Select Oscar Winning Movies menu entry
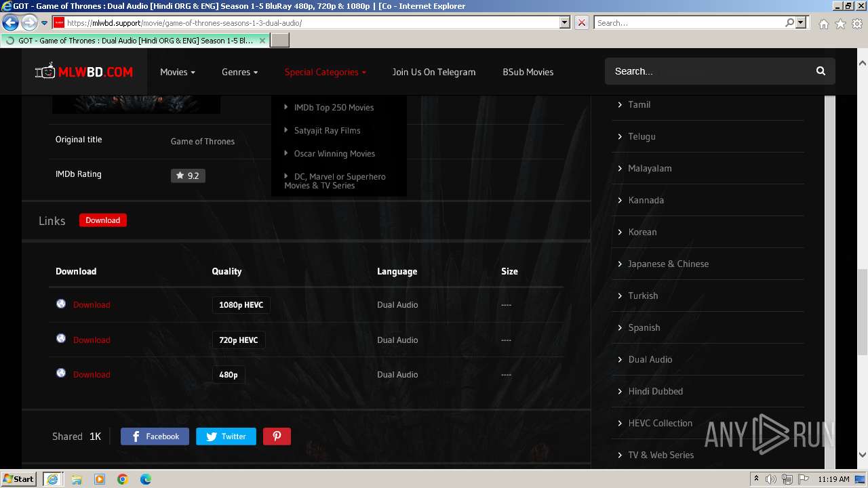The width and height of the screenshot is (868, 488). tap(334, 153)
